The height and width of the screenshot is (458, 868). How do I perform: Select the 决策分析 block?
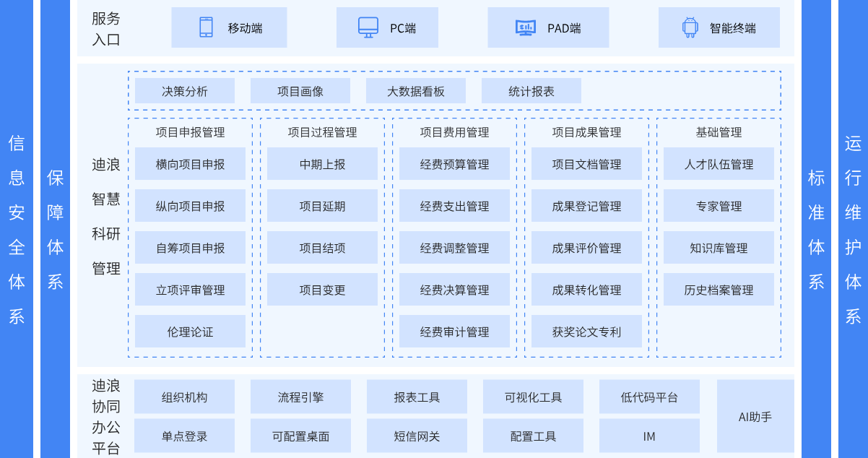pyautogui.click(x=185, y=91)
